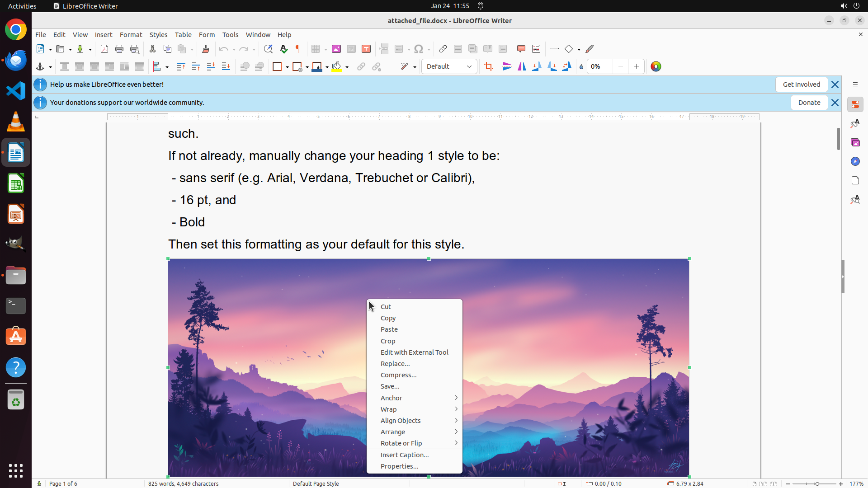Toggle Print Preview mode

coord(134,49)
